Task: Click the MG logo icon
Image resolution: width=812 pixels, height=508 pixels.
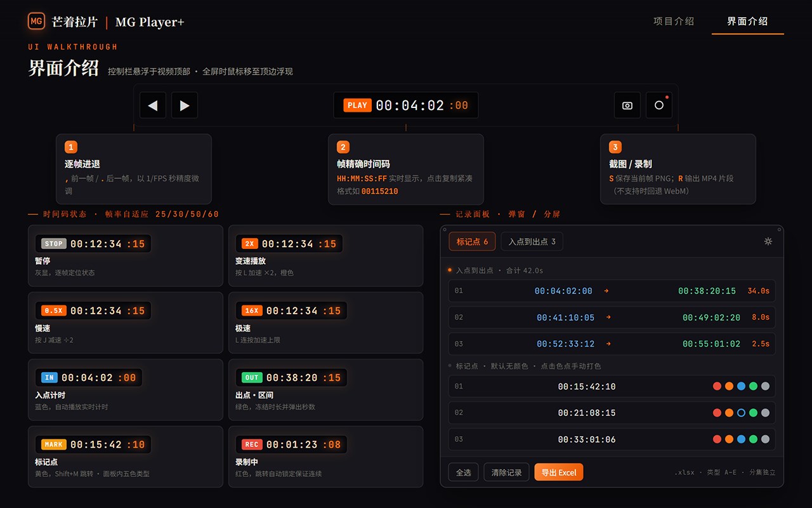Action: 37,21
